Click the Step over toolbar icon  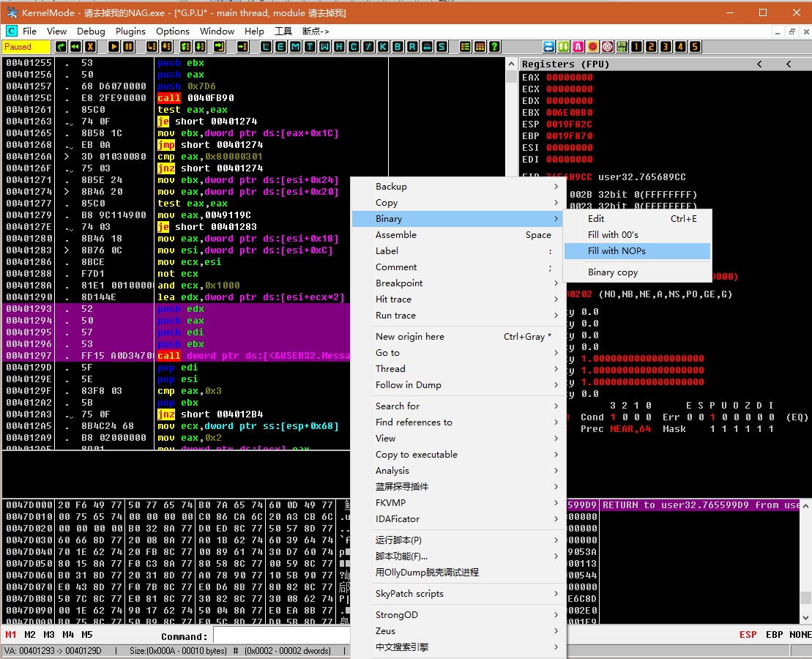coord(166,47)
